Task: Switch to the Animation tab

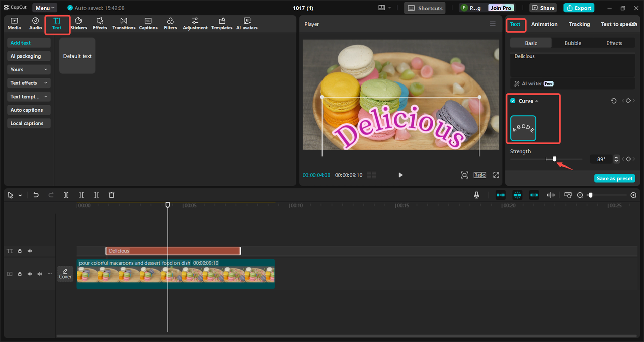Action: coord(544,24)
